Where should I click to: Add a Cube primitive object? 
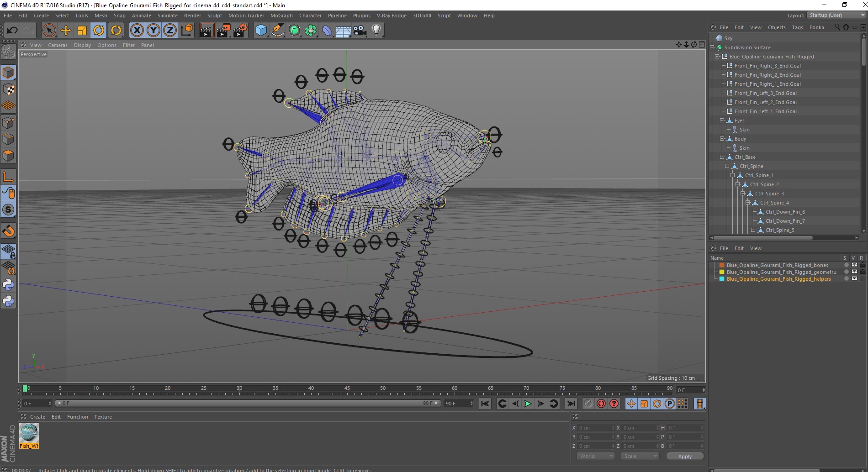coord(261,31)
